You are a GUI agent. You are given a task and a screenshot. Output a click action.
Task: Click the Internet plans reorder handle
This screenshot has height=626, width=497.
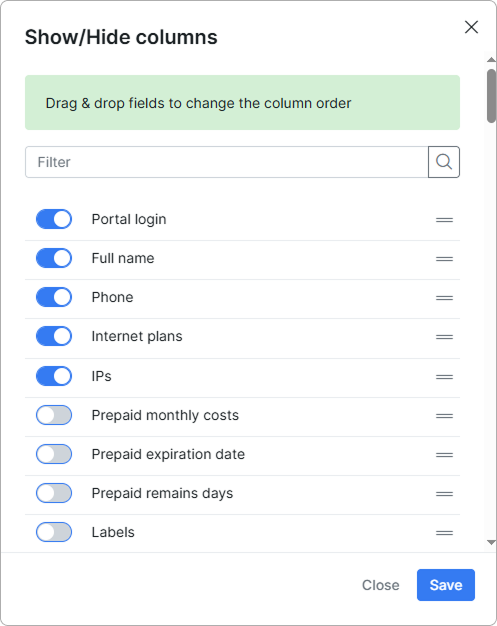pos(444,337)
